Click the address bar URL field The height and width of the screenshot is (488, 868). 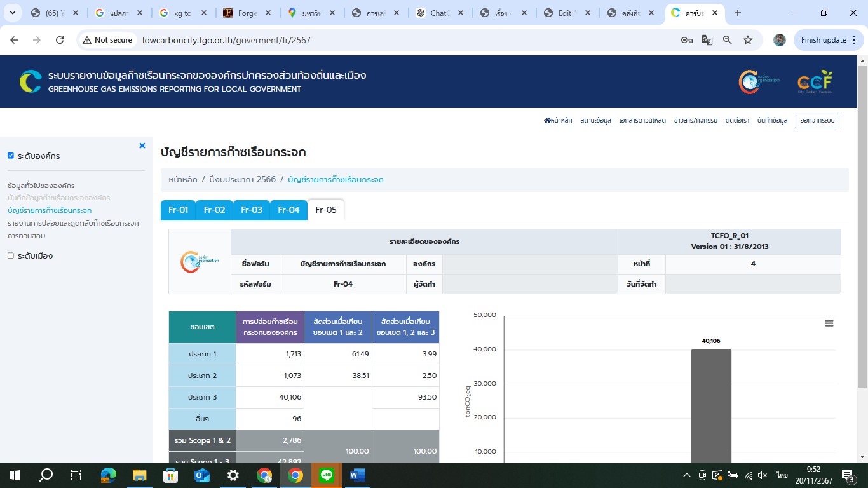pos(381,40)
